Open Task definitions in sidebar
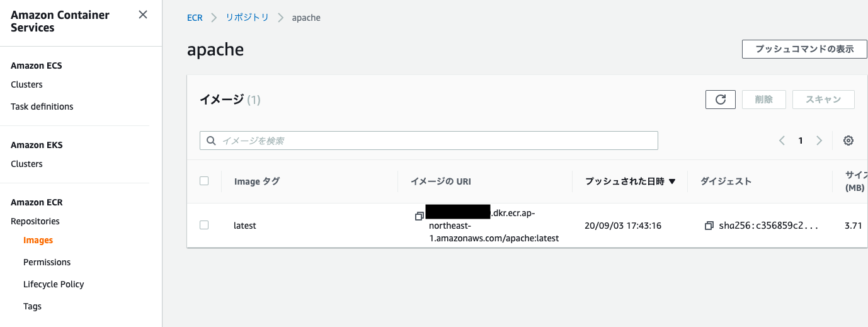Image resolution: width=868 pixels, height=327 pixels. [42, 106]
